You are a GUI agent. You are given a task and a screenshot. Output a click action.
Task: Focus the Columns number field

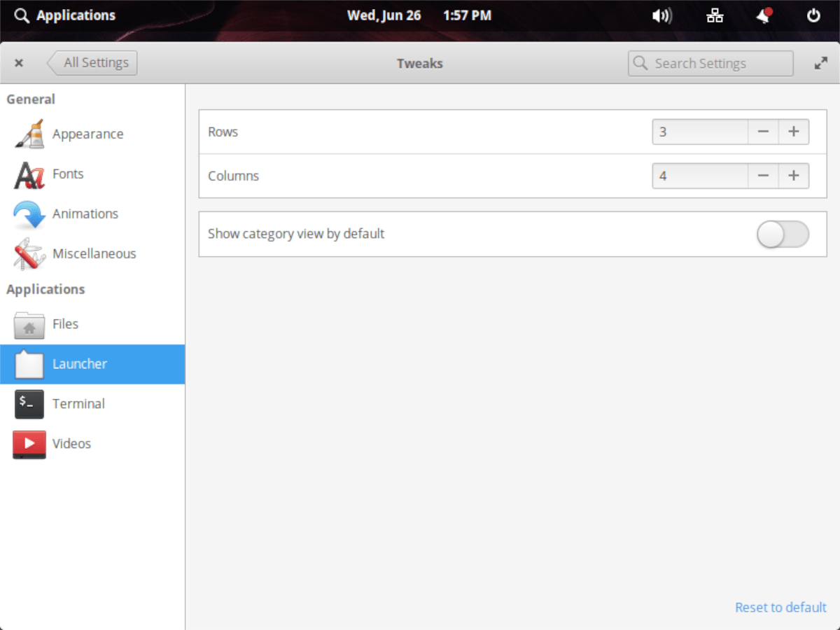point(700,176)
